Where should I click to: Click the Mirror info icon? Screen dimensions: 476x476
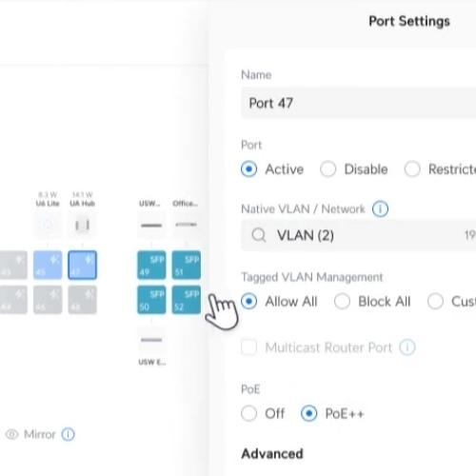(x=68, y=434)
